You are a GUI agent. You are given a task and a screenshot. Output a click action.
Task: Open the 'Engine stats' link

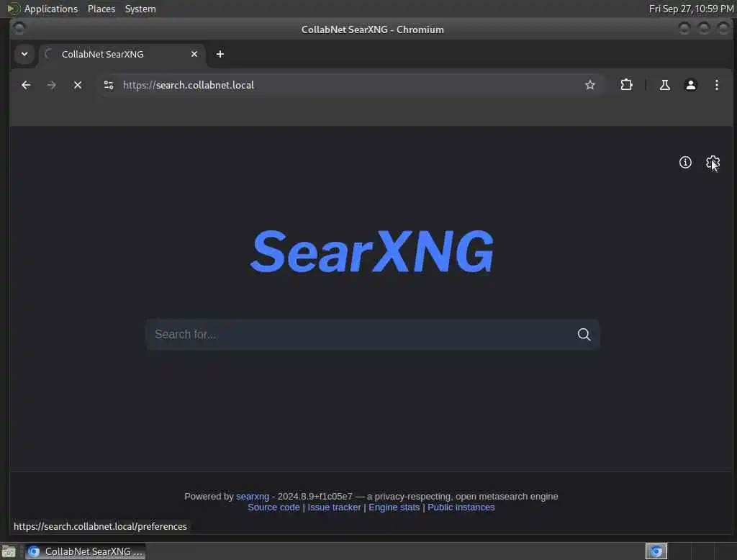pyautogui.click(x=394, y=507)
